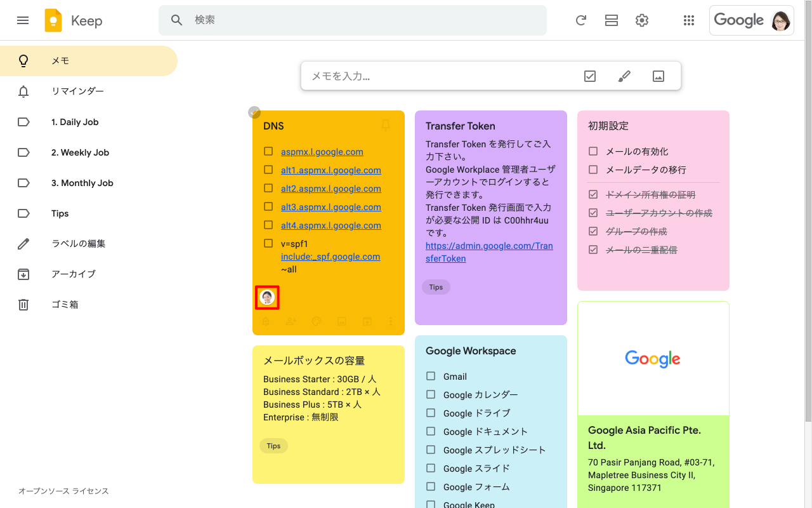Create a new image note icon

coord(658,76)
